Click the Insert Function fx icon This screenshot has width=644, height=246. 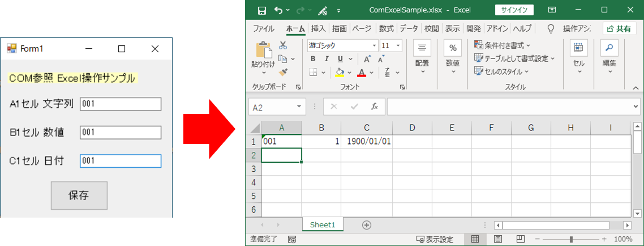[374, 107]
